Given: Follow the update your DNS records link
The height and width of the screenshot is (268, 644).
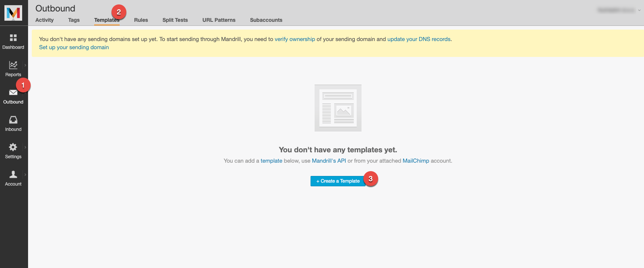Looking at the screenshot, I should 419,39.
